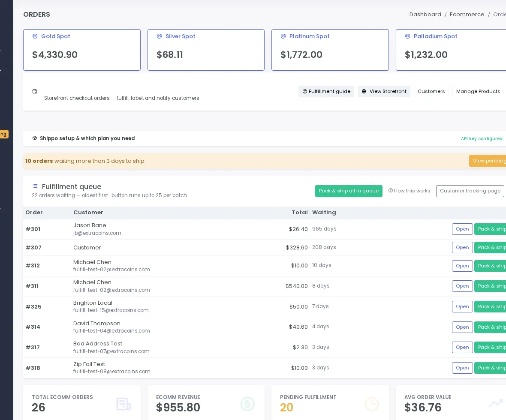Click the 965 days waiting value
Image resolution: width=506 pixels, height=420 pixels.
(324, 229)
